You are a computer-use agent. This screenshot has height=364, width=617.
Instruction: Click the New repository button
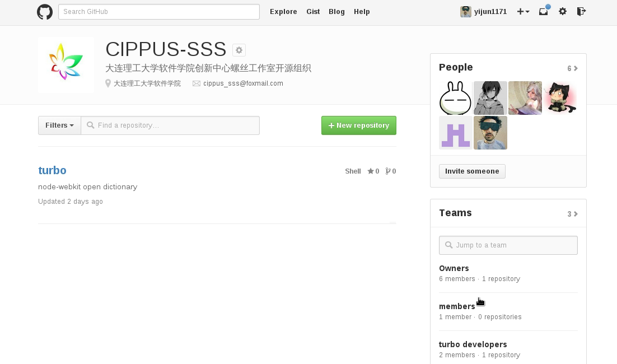tap(359, 125)
